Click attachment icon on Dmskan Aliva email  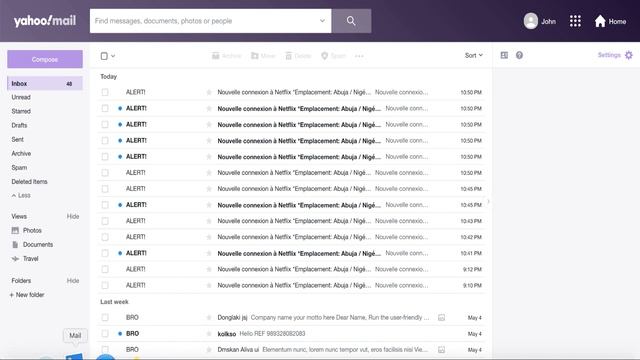441,350
